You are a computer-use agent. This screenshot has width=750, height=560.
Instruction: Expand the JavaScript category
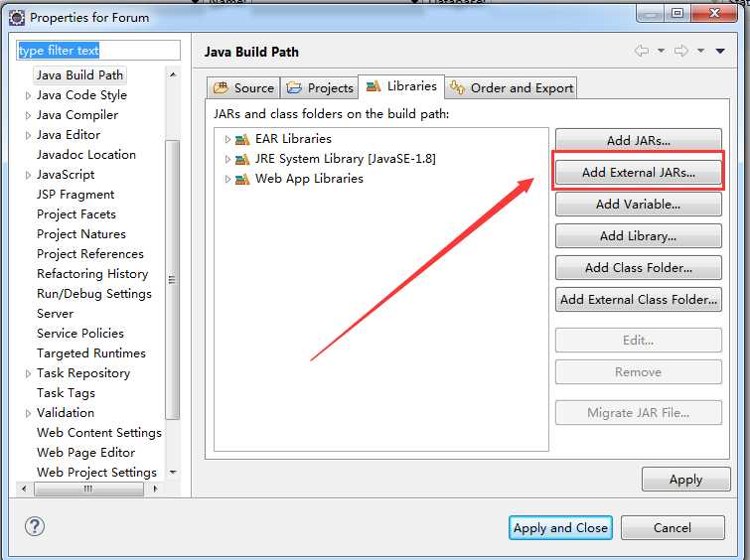[28, 175]
